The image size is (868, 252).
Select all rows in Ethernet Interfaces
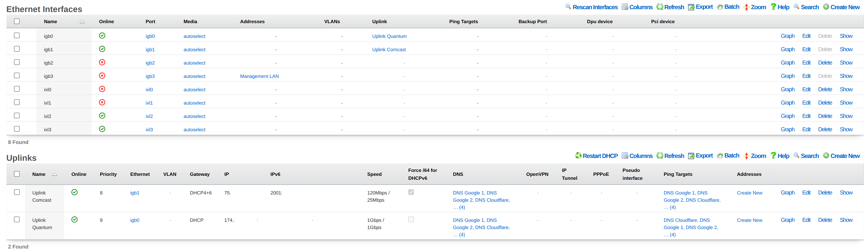[17, 21]
